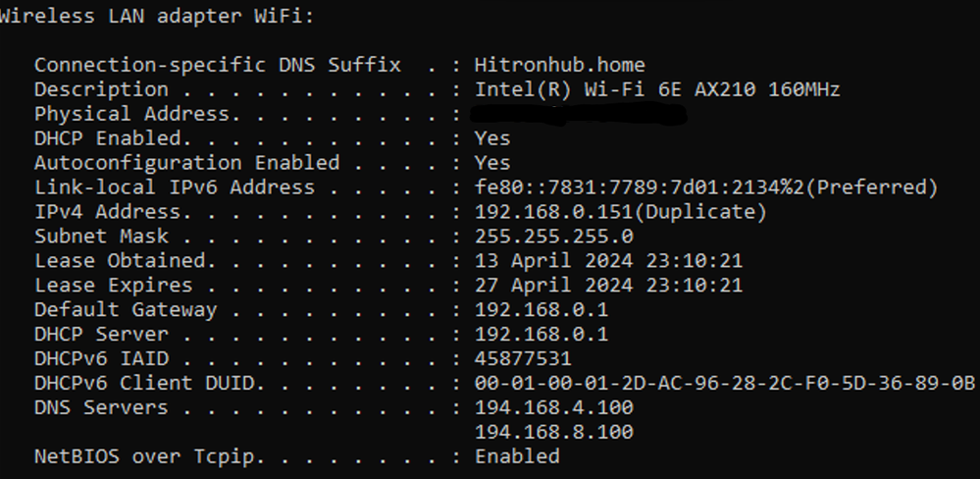
Task: Click the Yes value beside Autoconfiguration Enabled
Action: 492,163
